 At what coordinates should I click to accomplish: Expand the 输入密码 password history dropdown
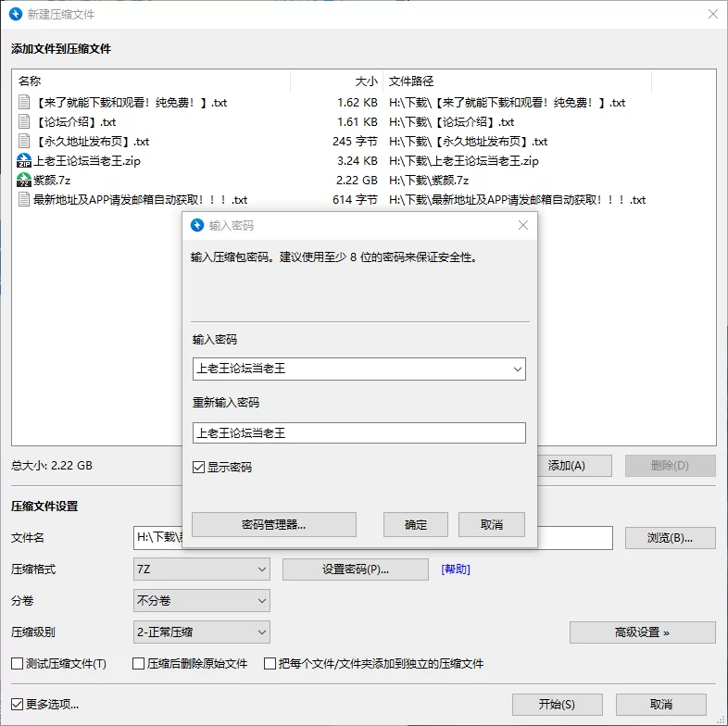[x=517, y=369]
